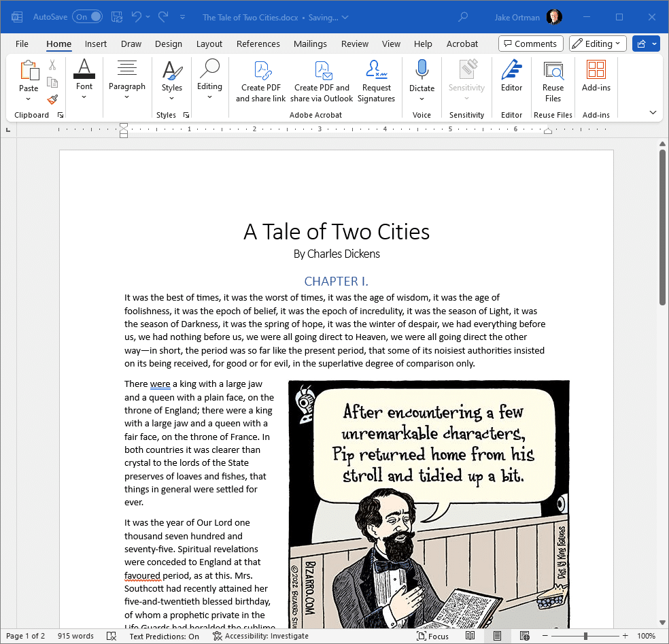Image resolution: width=669 pixels, height=644 pixels.
Task: Click the zoom slider handle
Action: [x=585, y=636]
